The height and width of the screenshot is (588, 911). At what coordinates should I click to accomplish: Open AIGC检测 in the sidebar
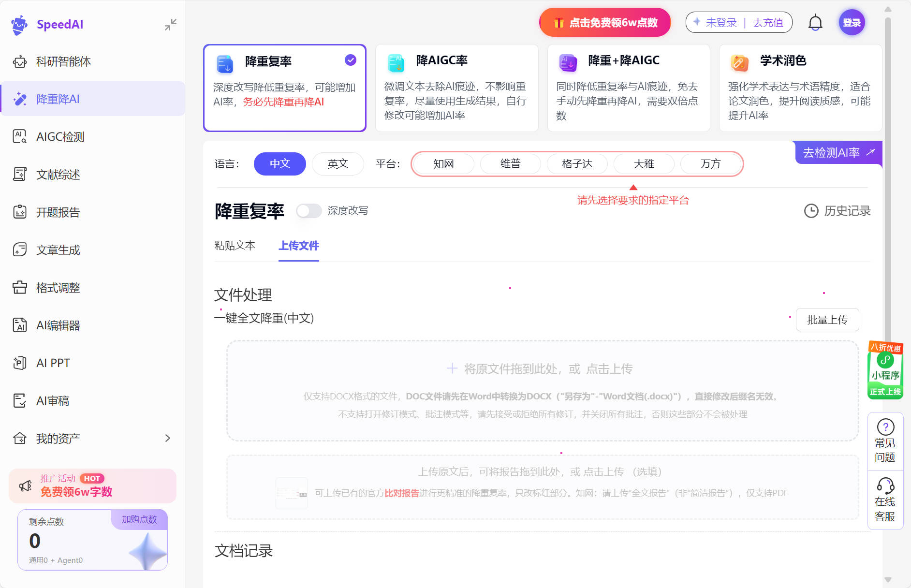coord(93,137)
